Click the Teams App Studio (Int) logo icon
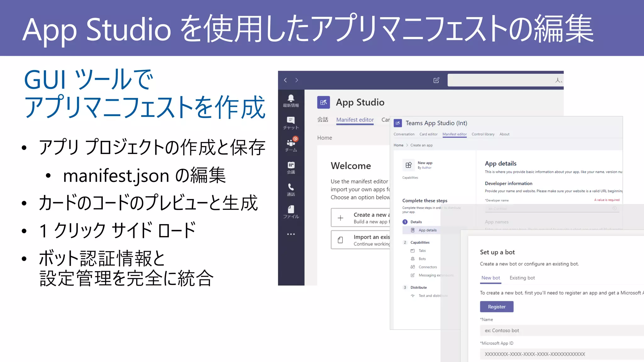The width and height of the screenshot is (644, 362). click(x=398, y=123)
